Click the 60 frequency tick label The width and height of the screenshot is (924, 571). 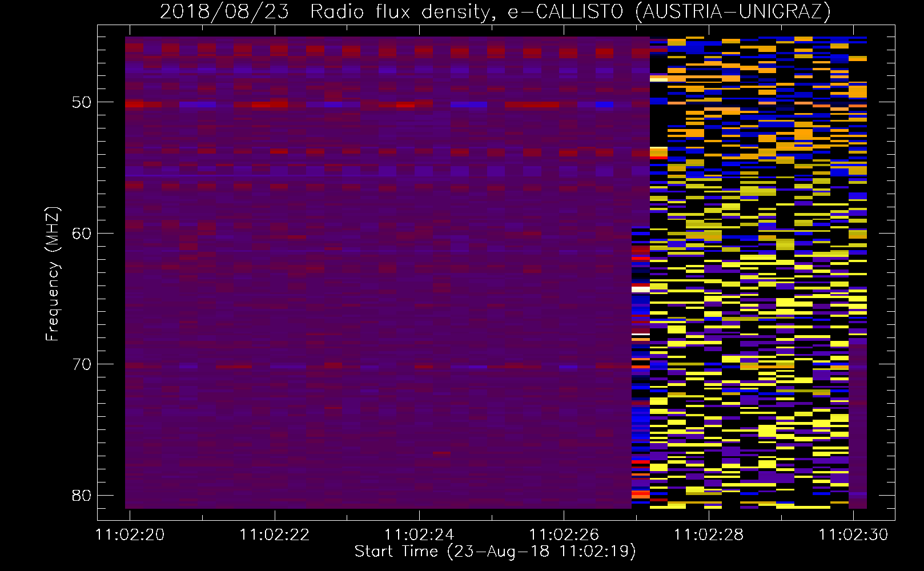(x=82, y=234)
